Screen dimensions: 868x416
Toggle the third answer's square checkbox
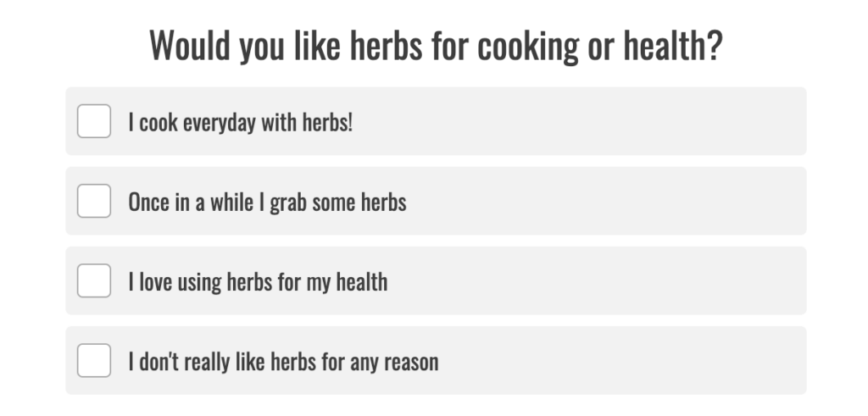[94, 280]
